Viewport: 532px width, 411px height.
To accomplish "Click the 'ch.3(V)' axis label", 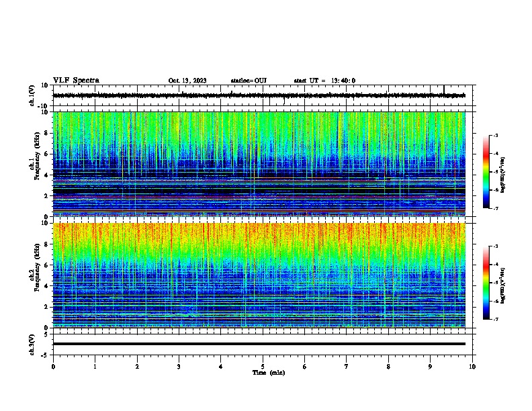I will click(32, 345).
